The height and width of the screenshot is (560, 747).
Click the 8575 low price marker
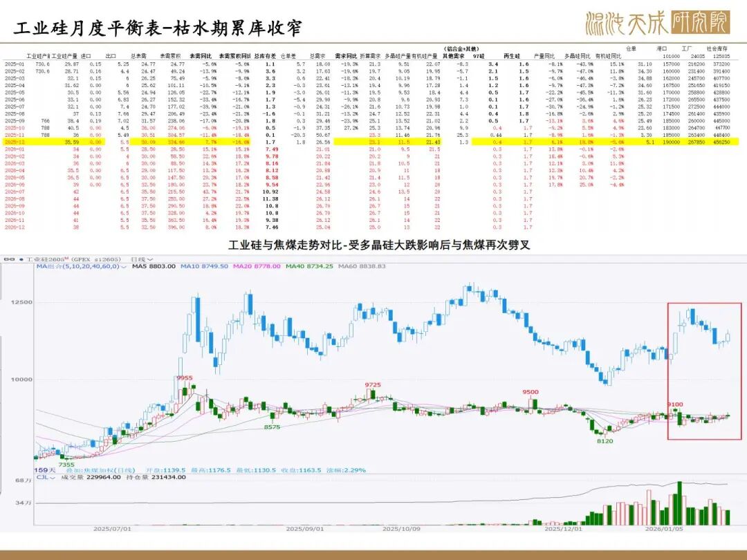(272, 427)
